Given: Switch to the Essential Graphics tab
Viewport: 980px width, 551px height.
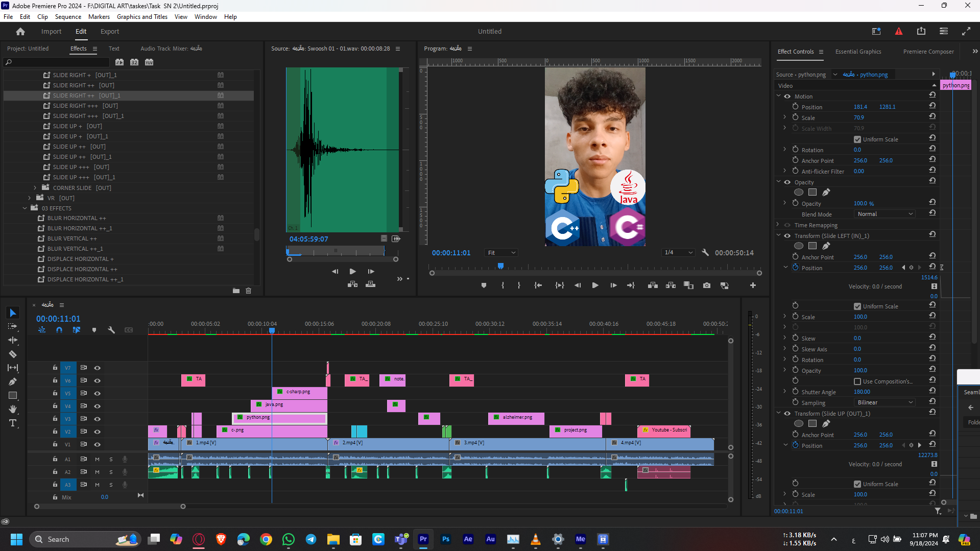Looking at the screenshot, I should point(858,52).
